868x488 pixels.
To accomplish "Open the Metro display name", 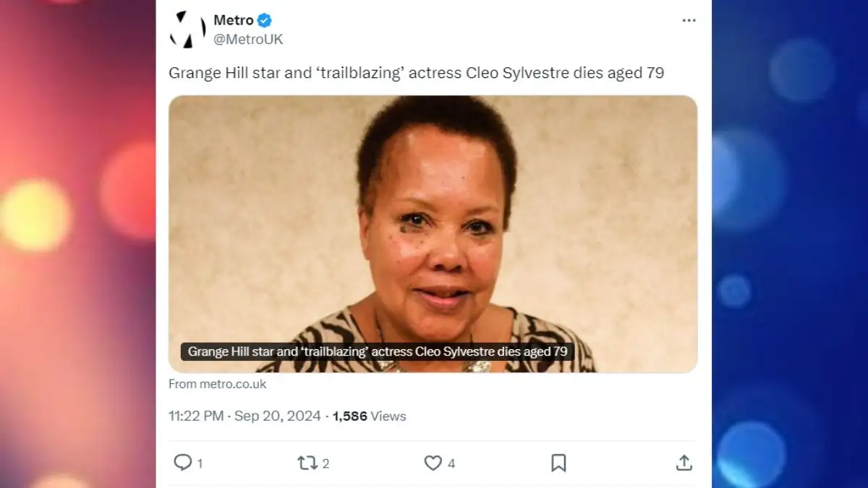I will click(233, 21).
